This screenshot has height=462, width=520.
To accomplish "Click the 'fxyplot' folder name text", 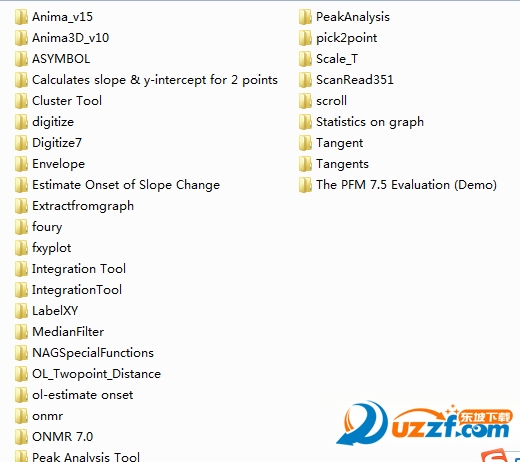I will [51, 248].
